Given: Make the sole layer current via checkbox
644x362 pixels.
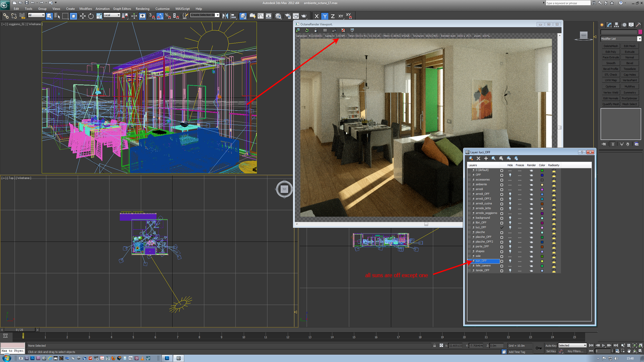Looking at the screenshot, I should click(502, 256).
